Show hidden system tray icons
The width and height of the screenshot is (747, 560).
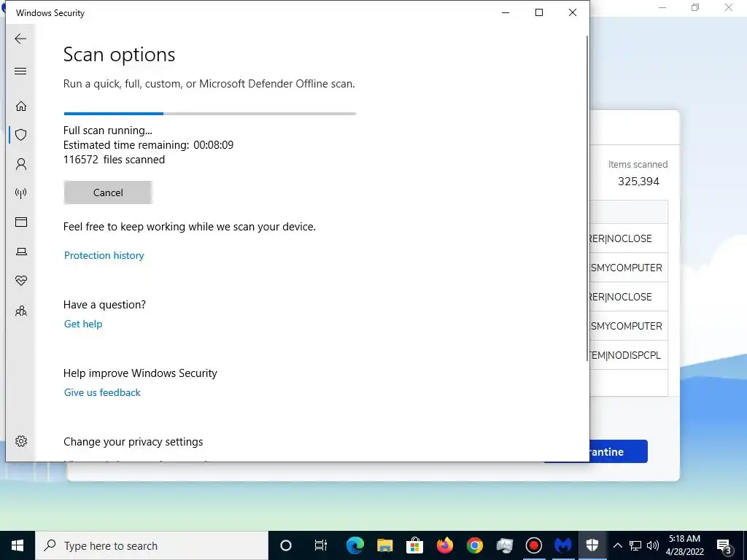617,545
